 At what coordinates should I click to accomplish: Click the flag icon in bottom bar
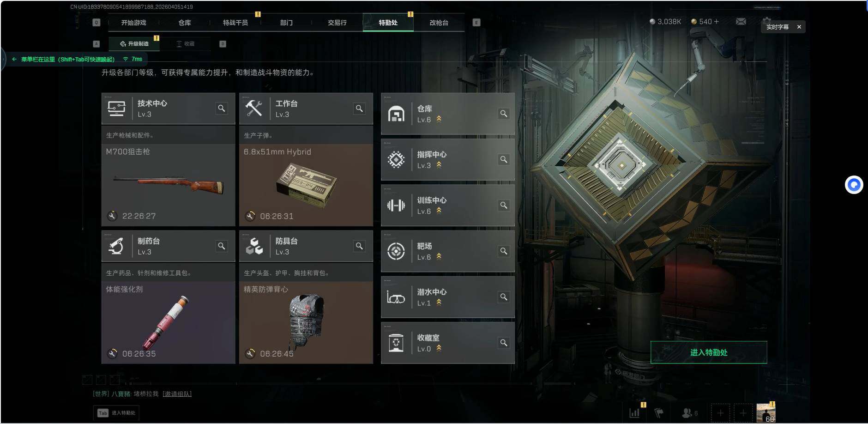[659, 412]
